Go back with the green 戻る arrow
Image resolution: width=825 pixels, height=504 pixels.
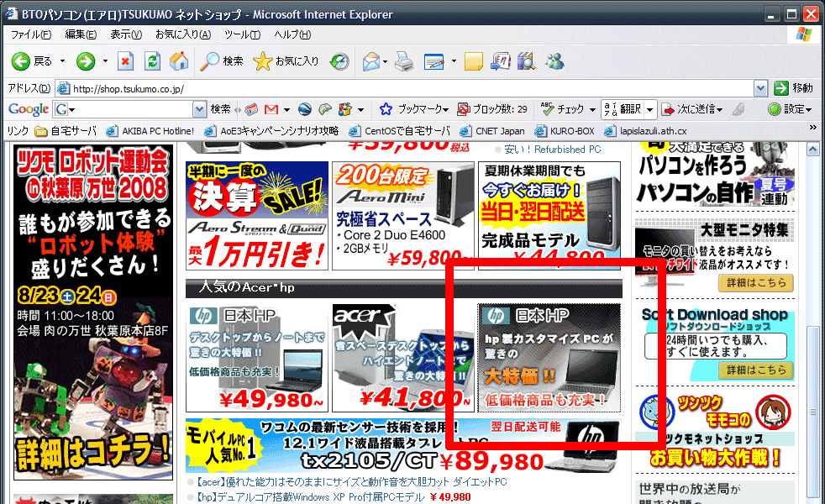pos(32,61)
